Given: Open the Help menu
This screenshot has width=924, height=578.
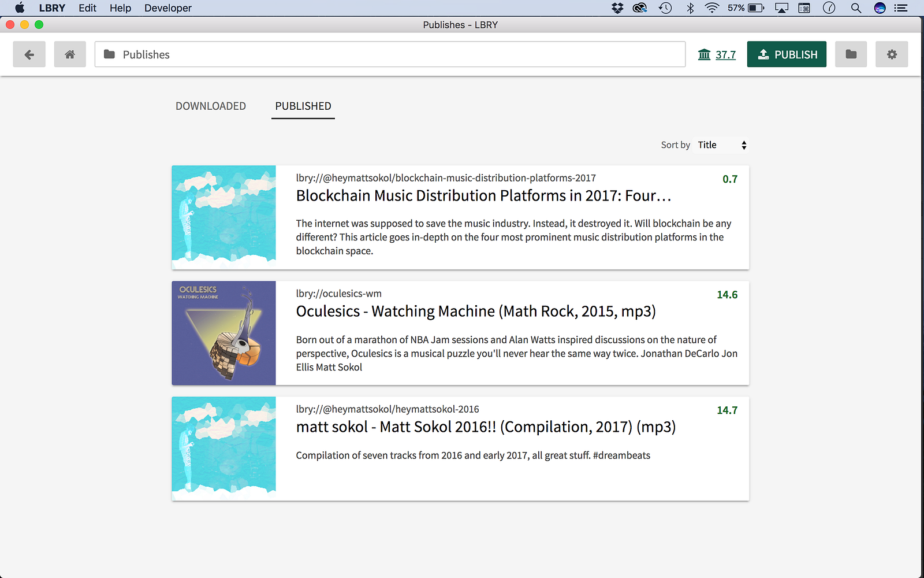Looking at the screenshot, I should 121,8.
